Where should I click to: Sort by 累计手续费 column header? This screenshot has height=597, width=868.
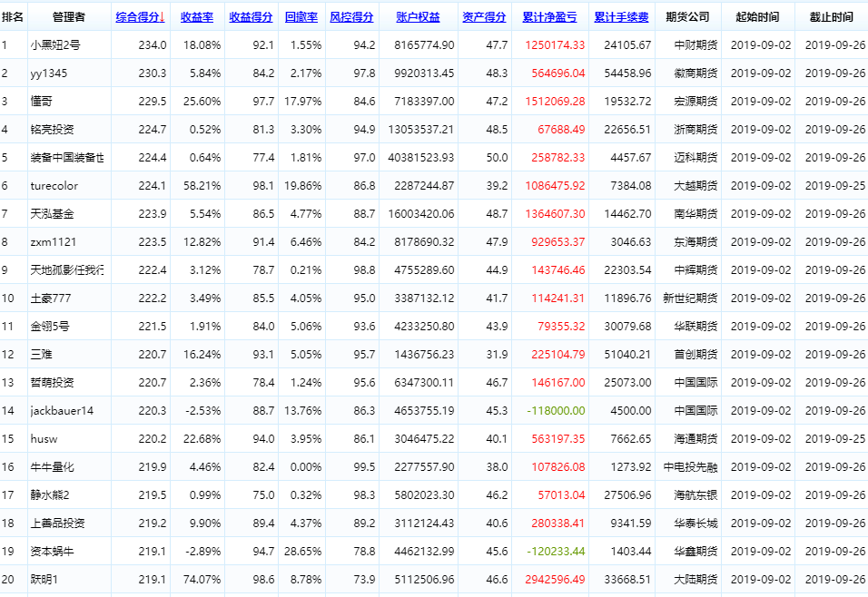(x=621, y=17)
